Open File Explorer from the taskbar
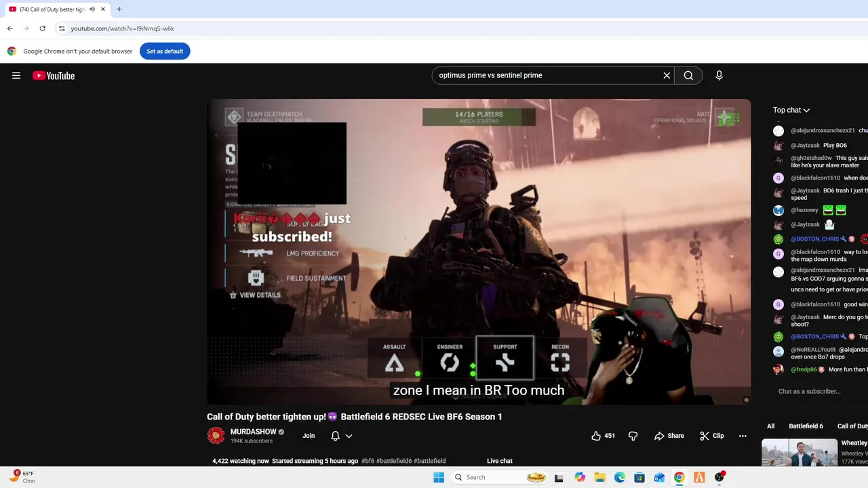The height and width of the screenshot is (488, 868). (599, 477)
